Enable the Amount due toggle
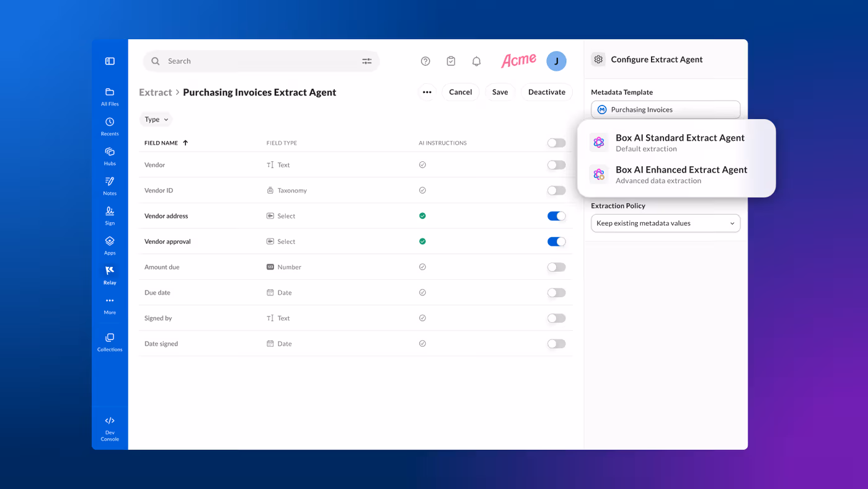 click(556, 267)
